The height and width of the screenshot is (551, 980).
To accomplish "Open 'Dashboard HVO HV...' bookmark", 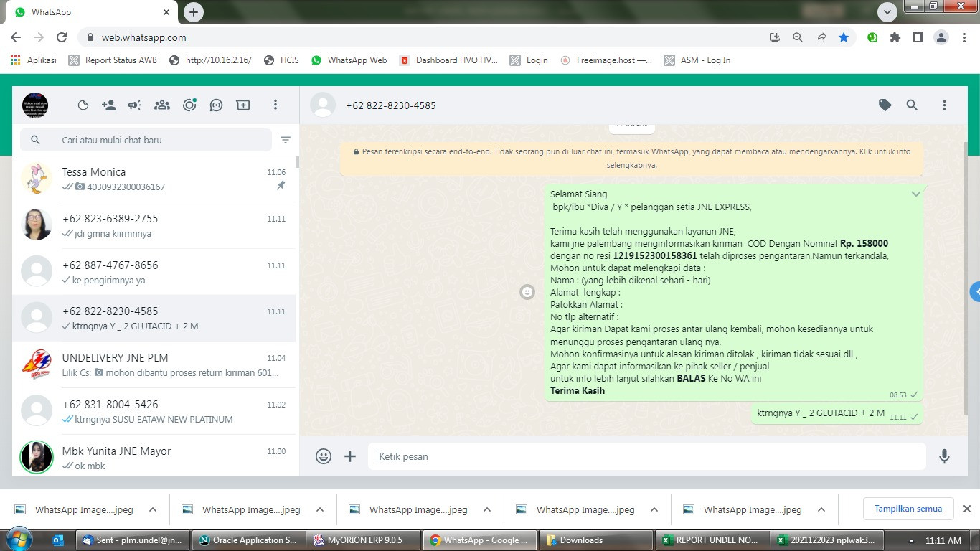I will 448,60.
